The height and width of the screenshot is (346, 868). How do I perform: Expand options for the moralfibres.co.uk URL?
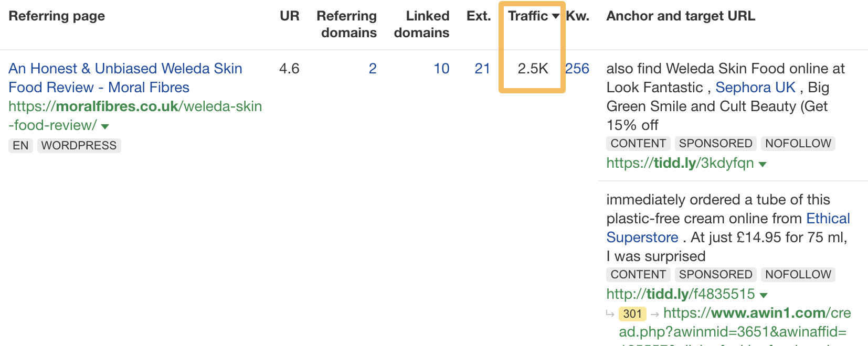(104, 125)
